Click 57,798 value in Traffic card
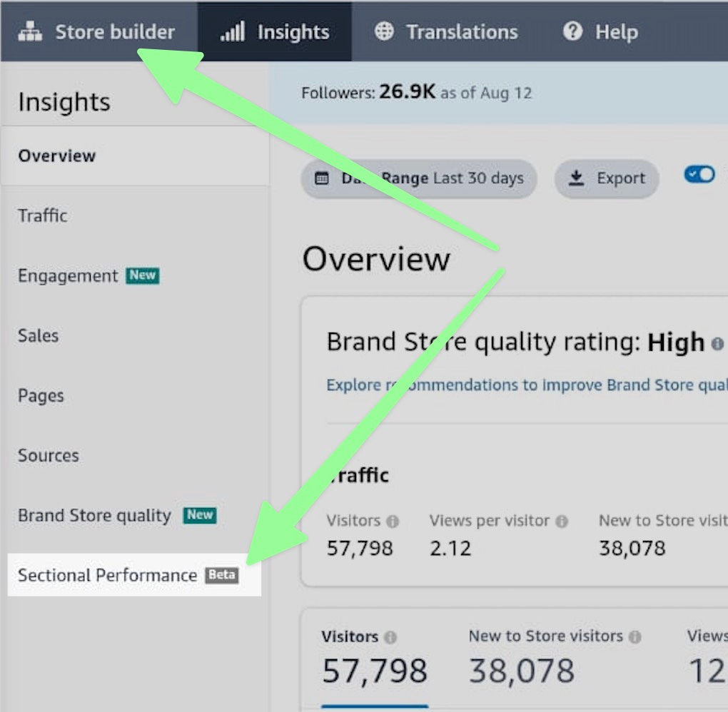The image size is (728, 712). tap(360, 548)
